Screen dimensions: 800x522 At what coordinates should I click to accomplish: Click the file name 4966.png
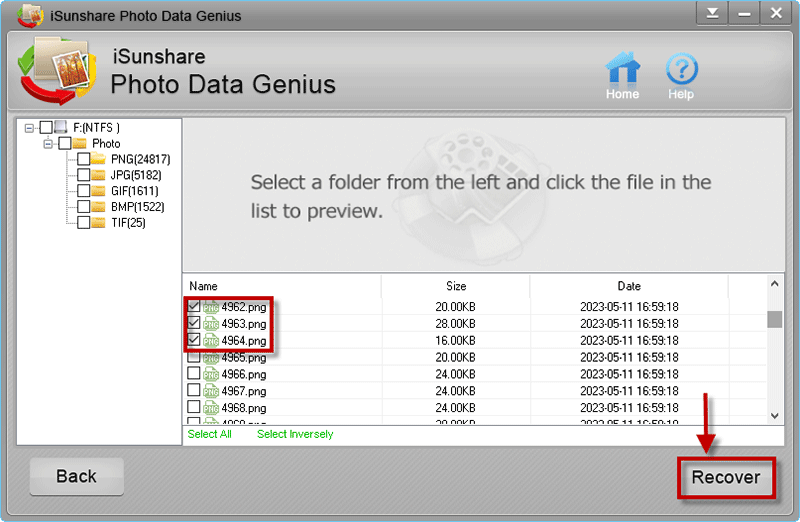244,375
